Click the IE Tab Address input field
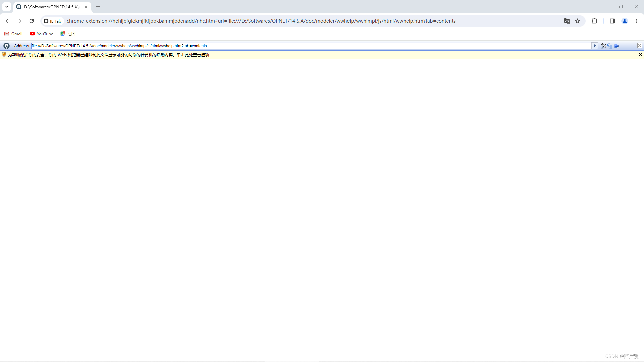Viewport: 644px width, 362px height. tap(302, 46)
